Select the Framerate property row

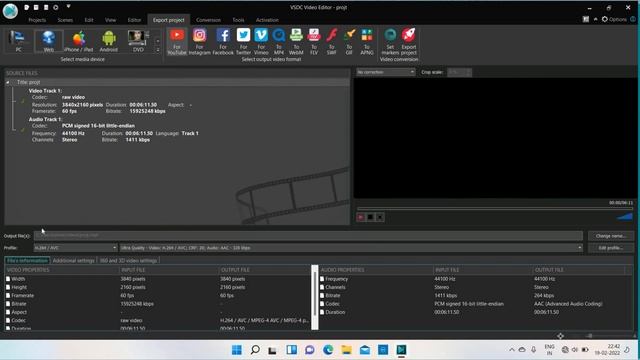coord(157,296)
